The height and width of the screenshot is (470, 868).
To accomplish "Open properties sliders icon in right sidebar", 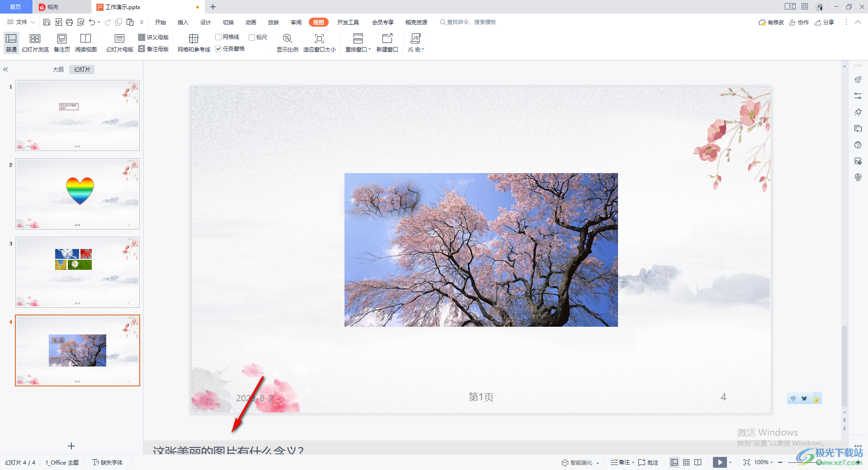I will click(x=858, y=96).
